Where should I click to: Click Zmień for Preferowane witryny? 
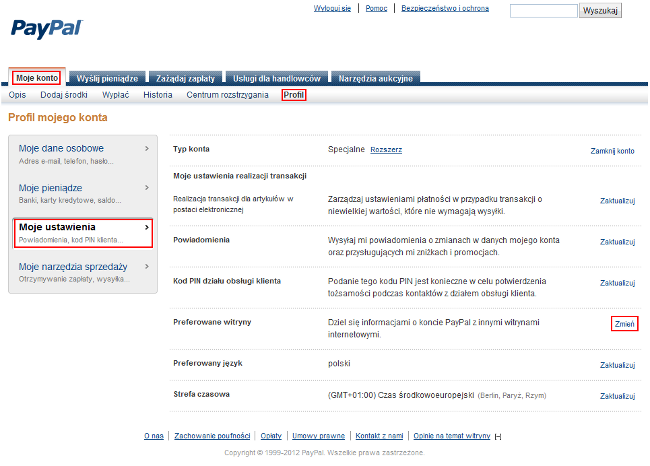click(x=624, y=324)
